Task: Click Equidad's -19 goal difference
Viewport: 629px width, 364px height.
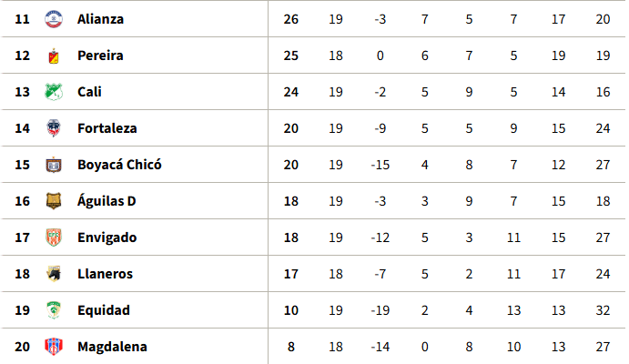Action: pyautogui.click(x=380, y=310)
